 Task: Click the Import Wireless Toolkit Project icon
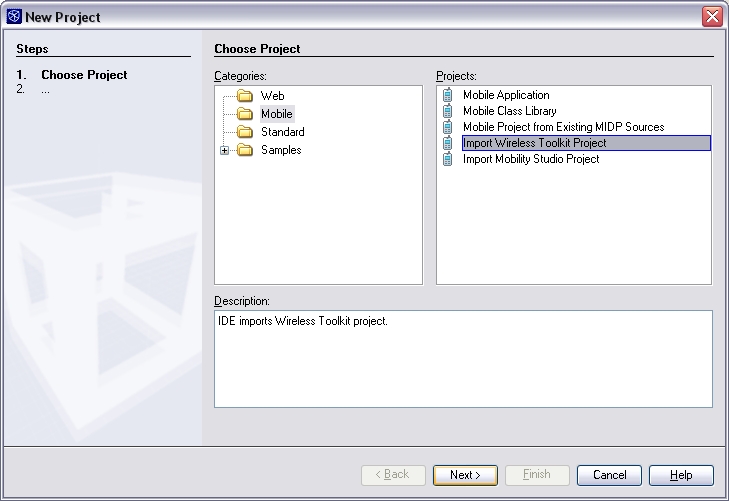[x=448, y=143]
